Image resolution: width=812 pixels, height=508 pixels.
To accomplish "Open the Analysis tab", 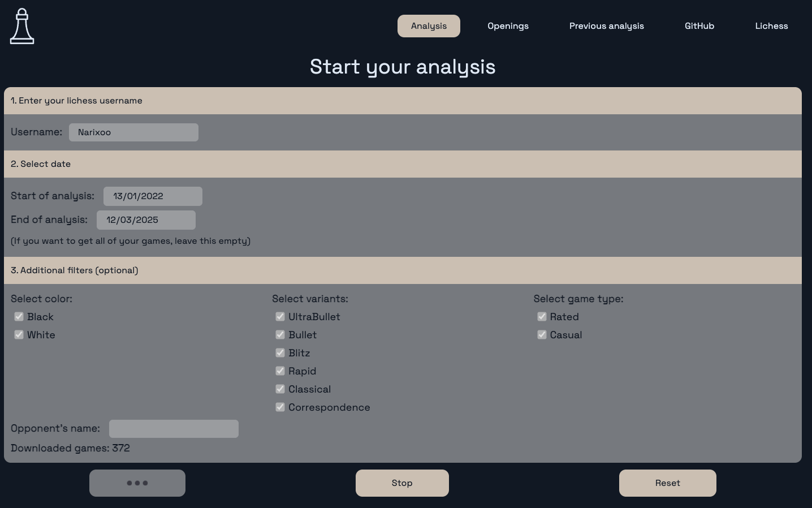I will tap(429, 26).
